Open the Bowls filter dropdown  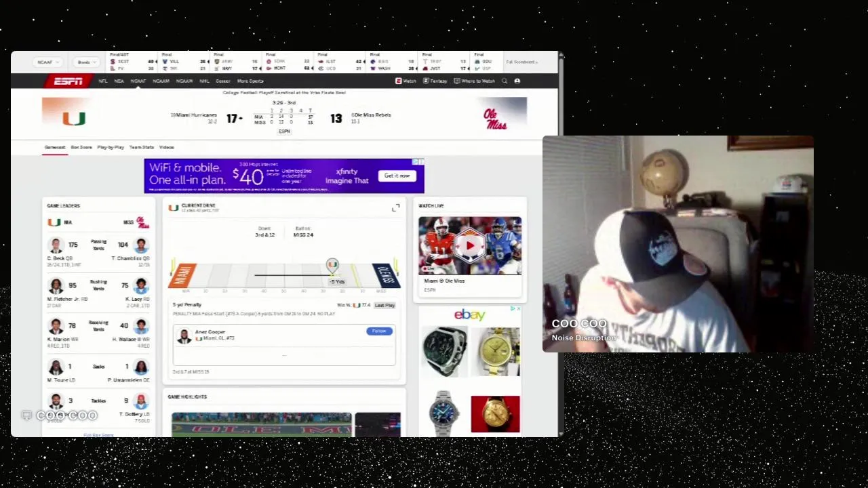click(x=87, y=62)
